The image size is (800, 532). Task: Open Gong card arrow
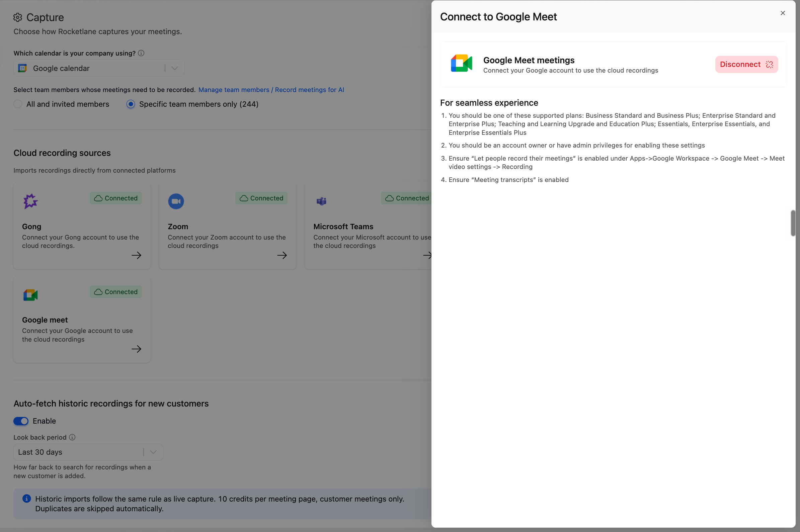click(x=137, y=255)
